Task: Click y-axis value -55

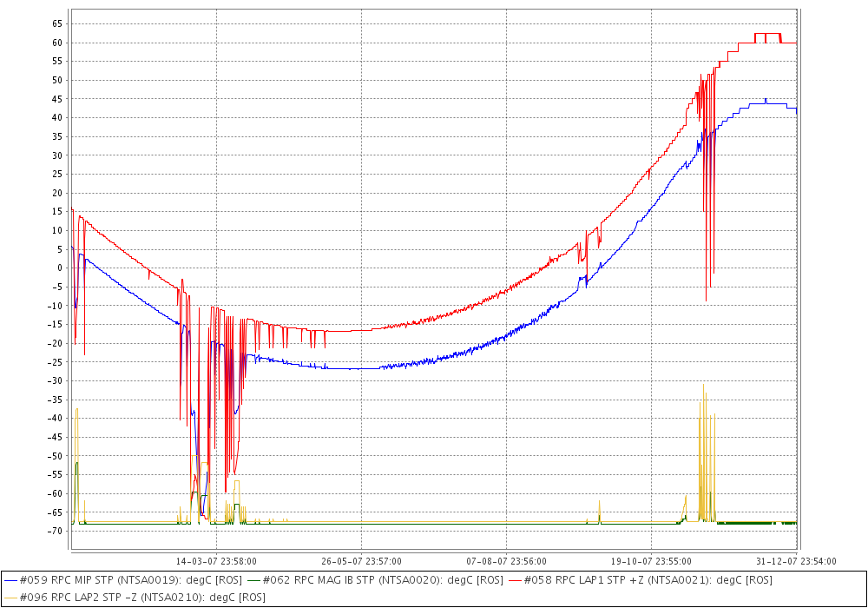Action: (56, 474)
